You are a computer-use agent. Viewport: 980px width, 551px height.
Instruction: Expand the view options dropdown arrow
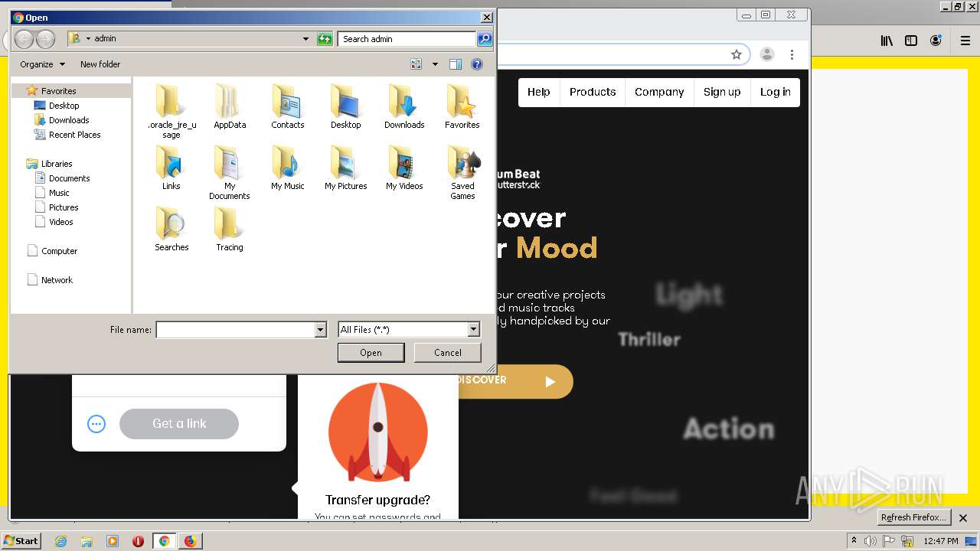(436, 64)
